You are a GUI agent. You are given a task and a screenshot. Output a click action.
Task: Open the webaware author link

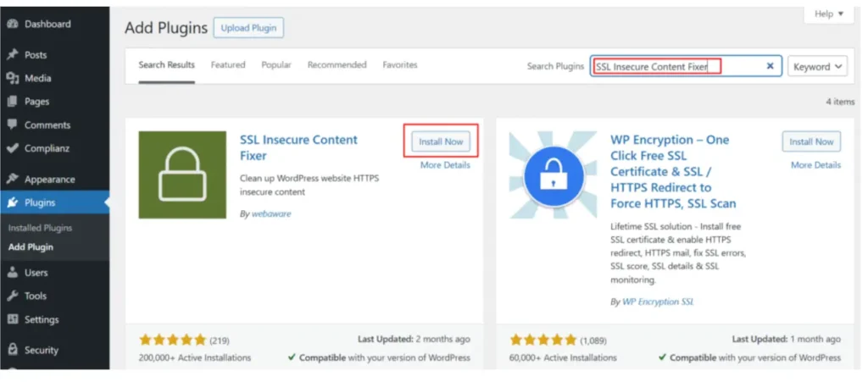point(271,214)
